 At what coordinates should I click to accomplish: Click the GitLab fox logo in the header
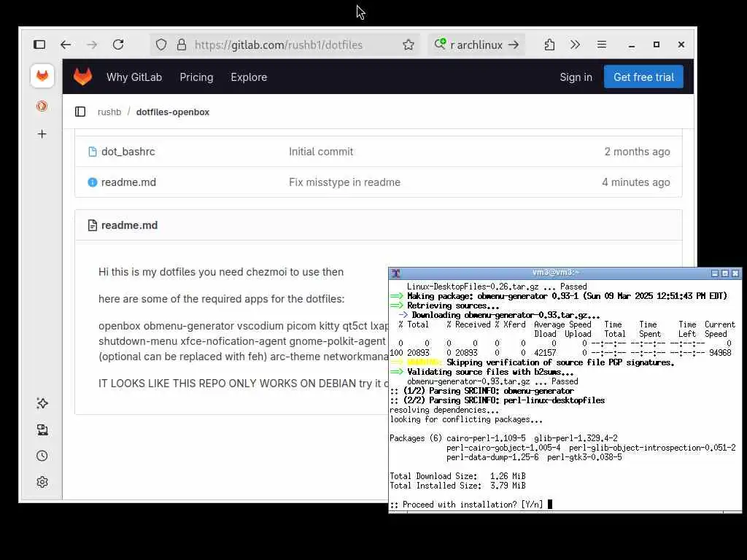[x=83, y=77]
